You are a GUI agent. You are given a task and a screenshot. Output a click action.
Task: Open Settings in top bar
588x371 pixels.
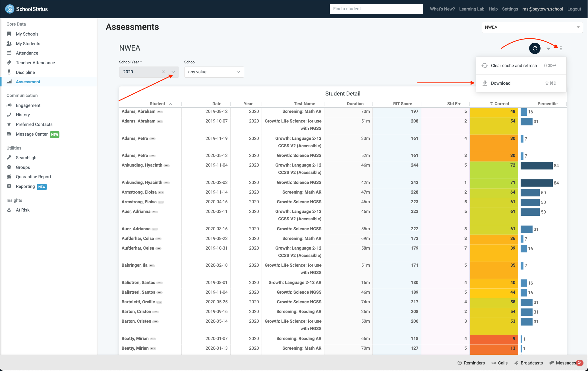click(510, 9)
